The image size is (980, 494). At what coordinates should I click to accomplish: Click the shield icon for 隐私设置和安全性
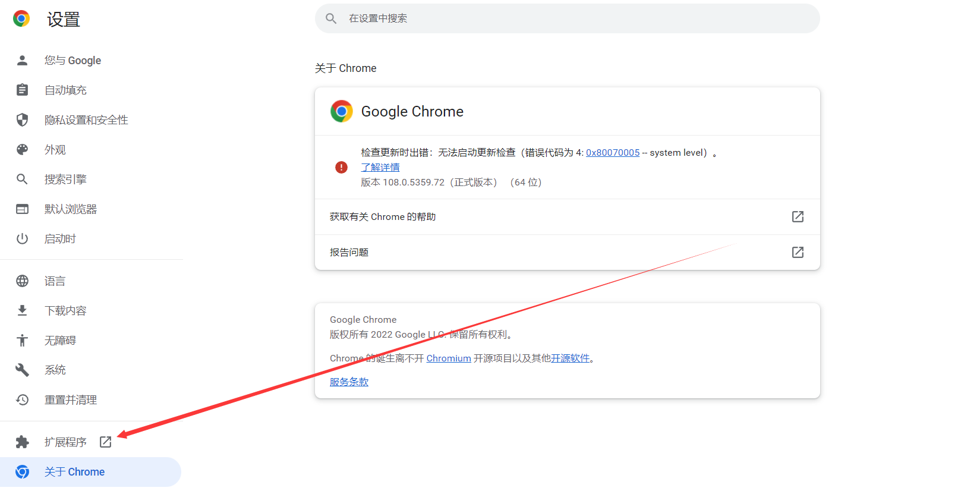(x=22, y=119)
